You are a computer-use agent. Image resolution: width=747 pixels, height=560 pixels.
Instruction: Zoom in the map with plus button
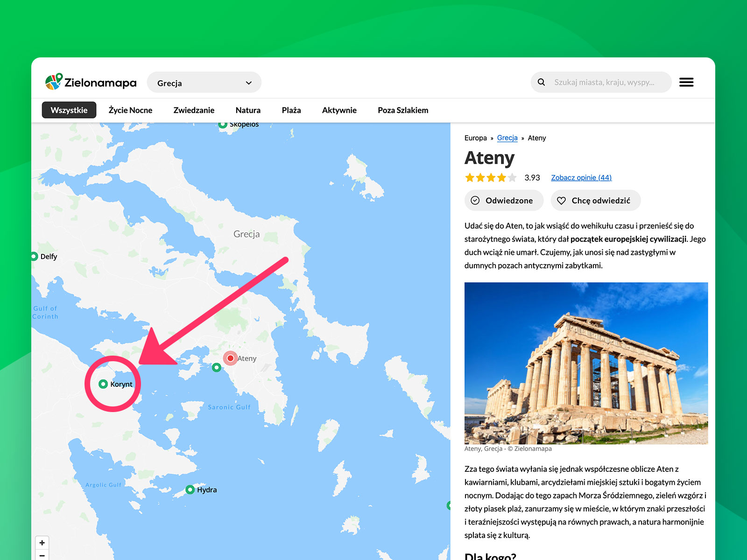coord(42,543)
